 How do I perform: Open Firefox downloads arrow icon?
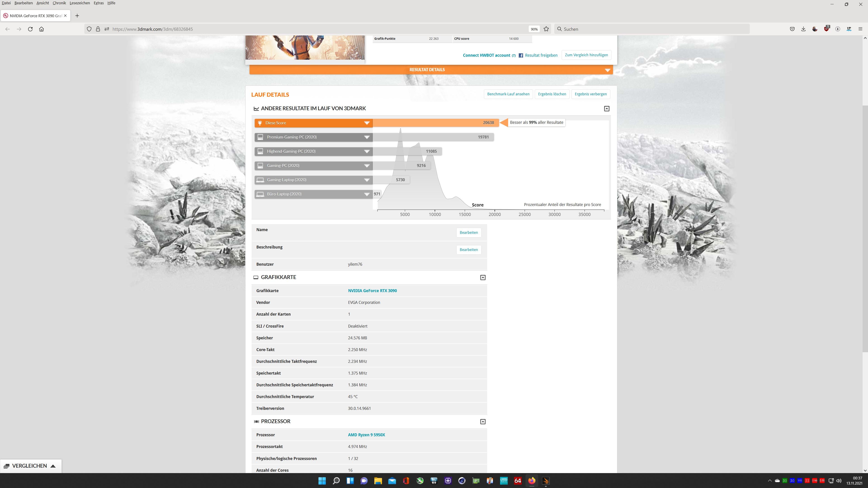(803, 29)
